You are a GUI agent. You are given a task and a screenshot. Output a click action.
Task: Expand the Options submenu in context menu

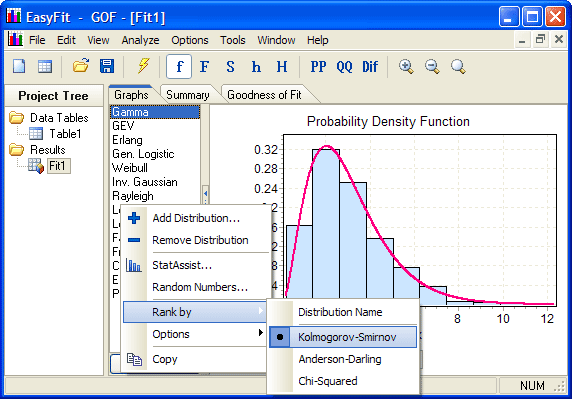click(x=194, y=334)
